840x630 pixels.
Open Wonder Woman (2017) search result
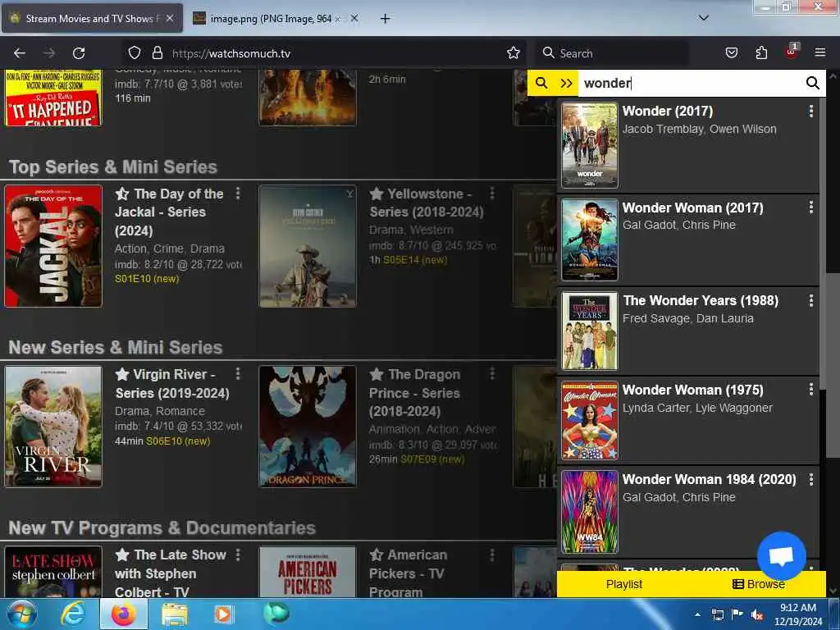688,240
